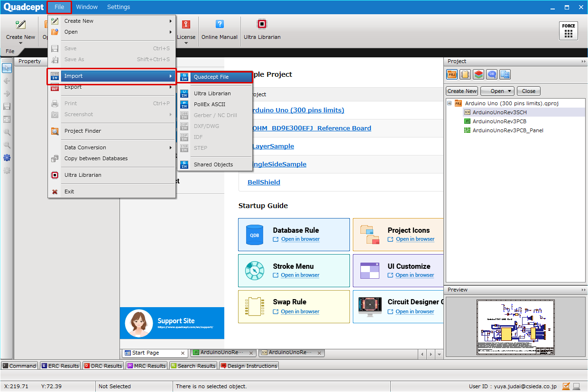Click the layers stack icon in Project panel
588x392 pixels.
click(x=478, y=74)
